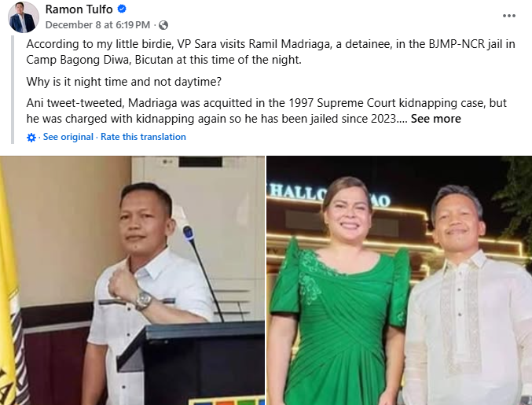Click Rate this translation link
This screenshot has width=532, height=405.
point(143,137)
